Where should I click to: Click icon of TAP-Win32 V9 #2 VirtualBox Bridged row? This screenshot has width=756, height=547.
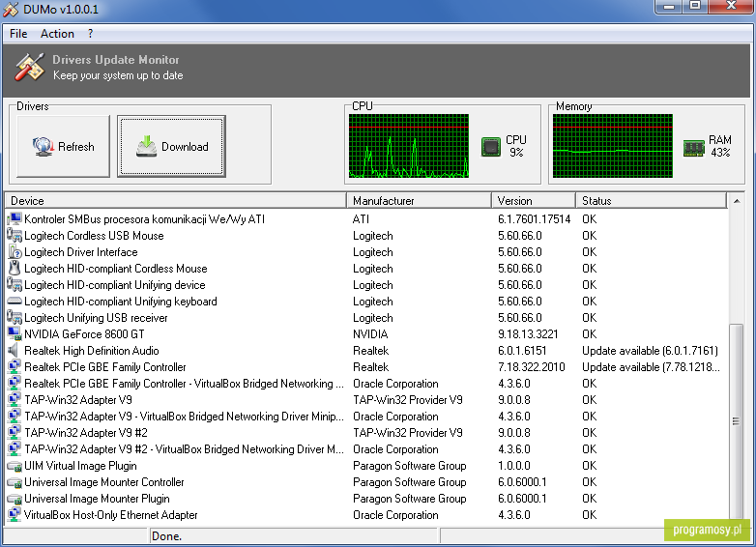tap(15, 448)
